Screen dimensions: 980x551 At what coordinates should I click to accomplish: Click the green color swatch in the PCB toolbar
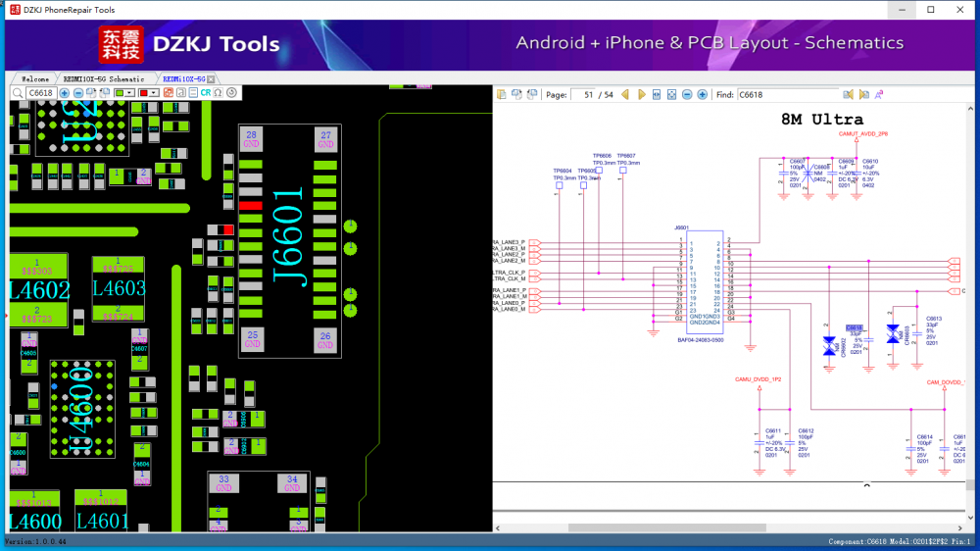pyautogui.click(x=120, y=93)
